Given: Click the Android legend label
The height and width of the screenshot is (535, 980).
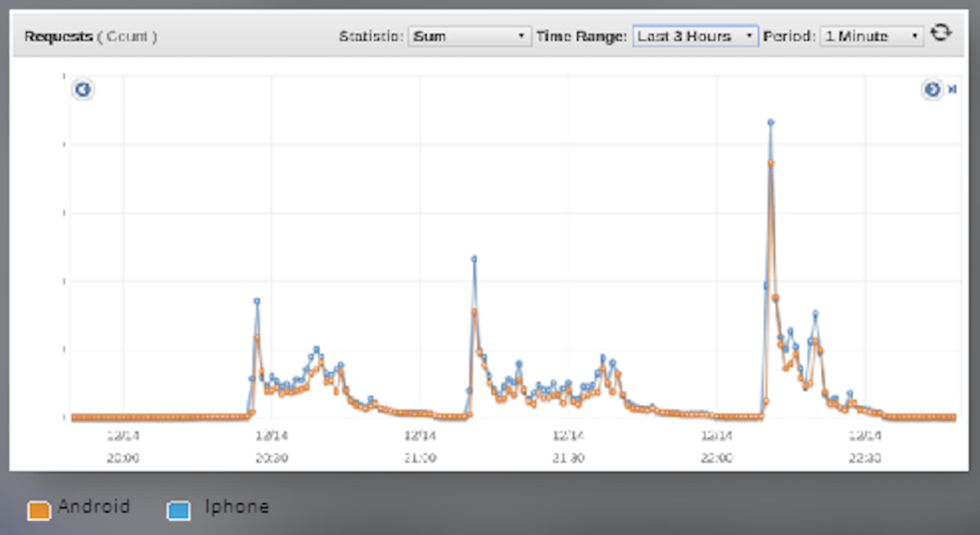Looking at the screenshot, I should tap(94, 507).
